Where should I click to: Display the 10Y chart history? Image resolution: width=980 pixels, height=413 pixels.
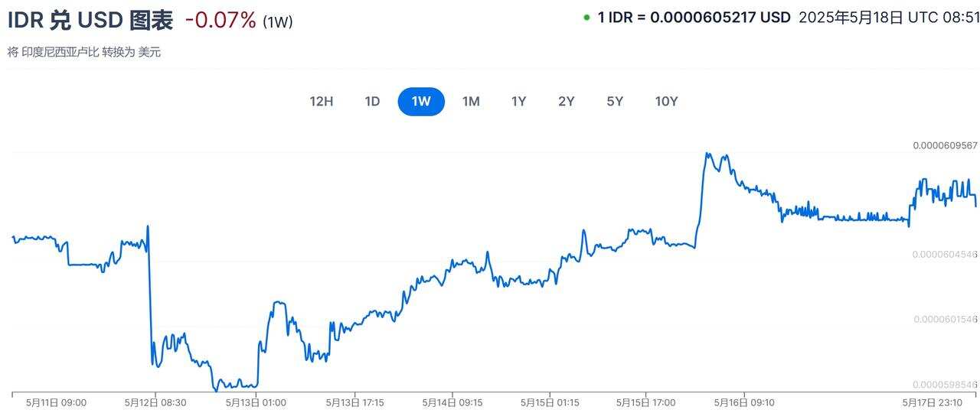[667, 102]
